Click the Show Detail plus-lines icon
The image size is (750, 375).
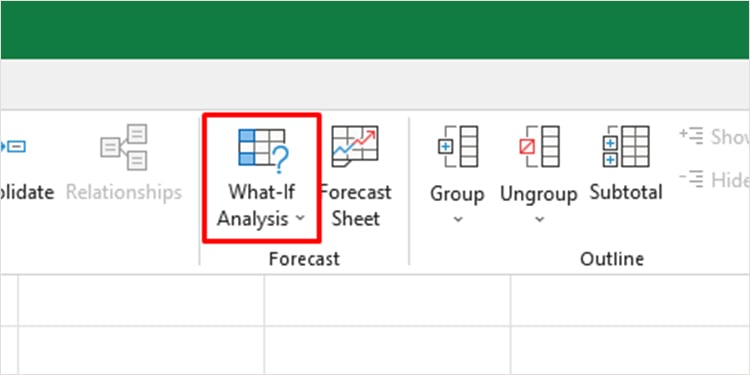click(691, 136)
